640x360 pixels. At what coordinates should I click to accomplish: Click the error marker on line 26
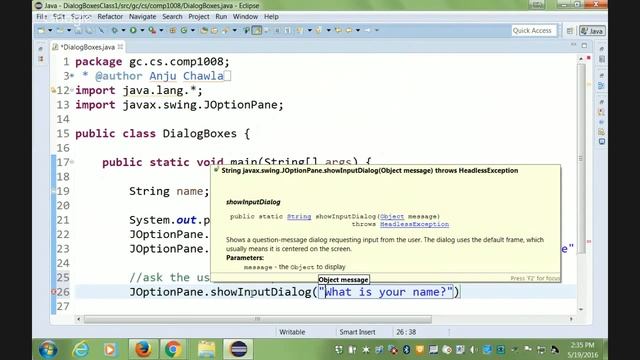pos(53,292)
